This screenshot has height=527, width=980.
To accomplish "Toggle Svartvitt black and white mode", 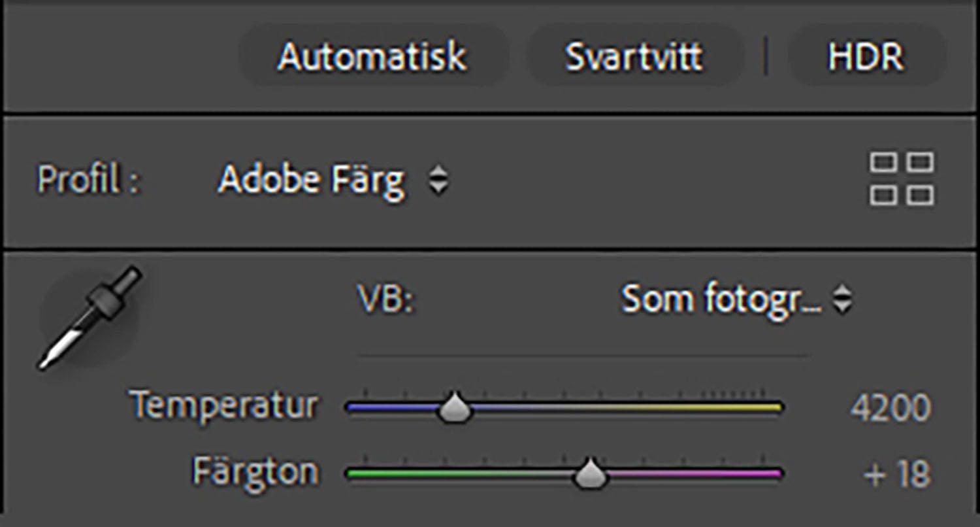I will tap(634, 57).
